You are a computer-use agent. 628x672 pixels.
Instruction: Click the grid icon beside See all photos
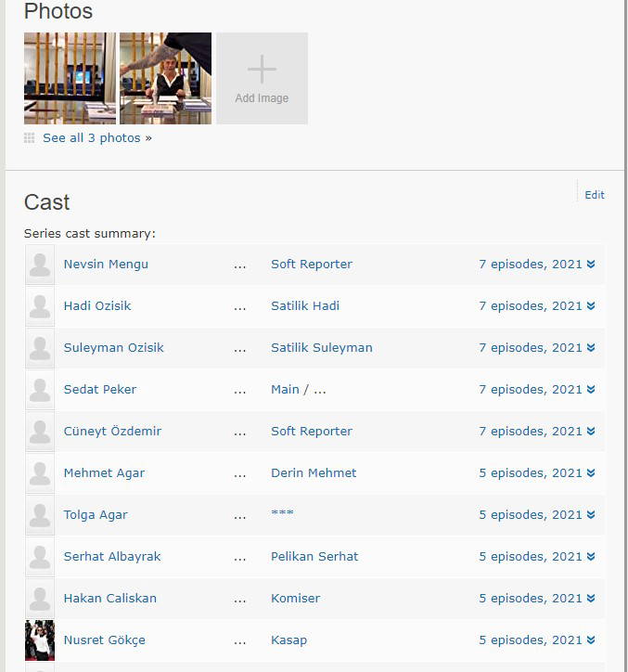pos(30,138)
